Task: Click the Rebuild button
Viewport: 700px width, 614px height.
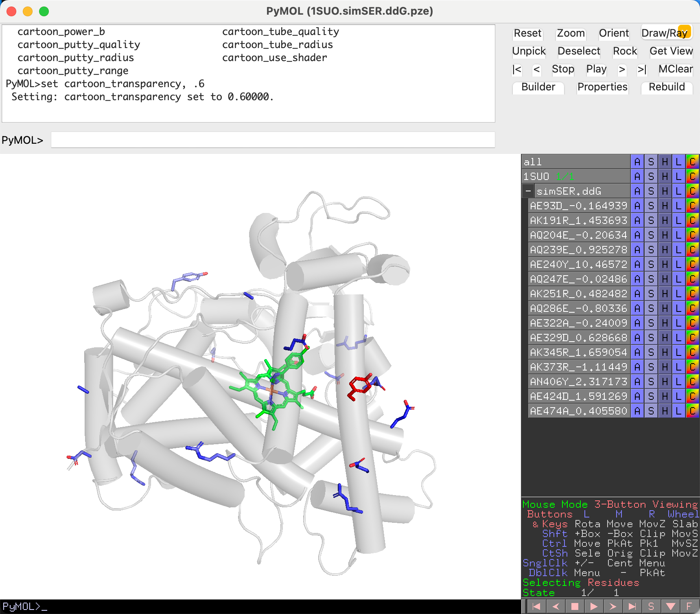Action: [x=667, y=87]
